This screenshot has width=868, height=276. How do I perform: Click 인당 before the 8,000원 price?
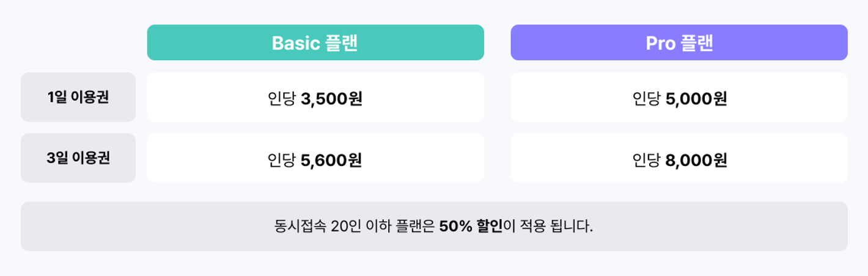click(x=646, y=160)
